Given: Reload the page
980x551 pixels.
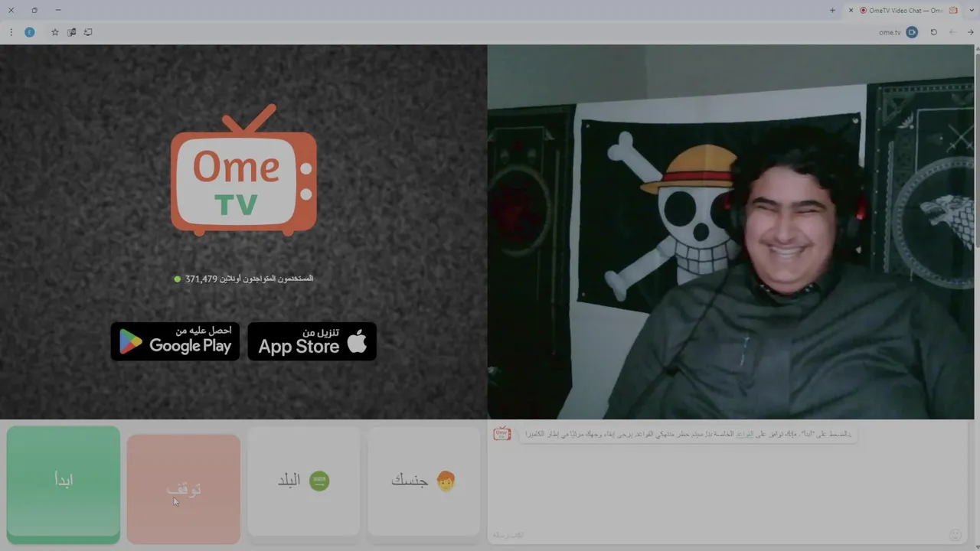Looking at the screenshot, I should [x=933, y=32].
